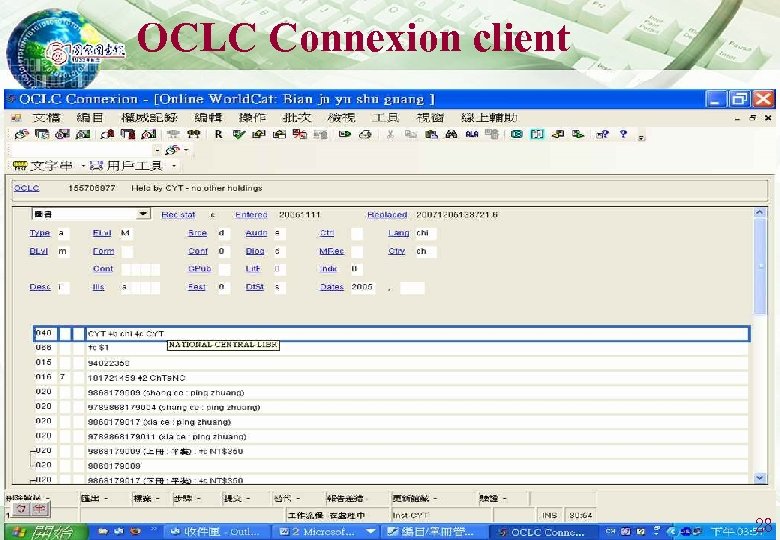The height and width of the screenshot is (540, 780).
Task: Expand the command box dropdown arrow
Action: point(157,150)
